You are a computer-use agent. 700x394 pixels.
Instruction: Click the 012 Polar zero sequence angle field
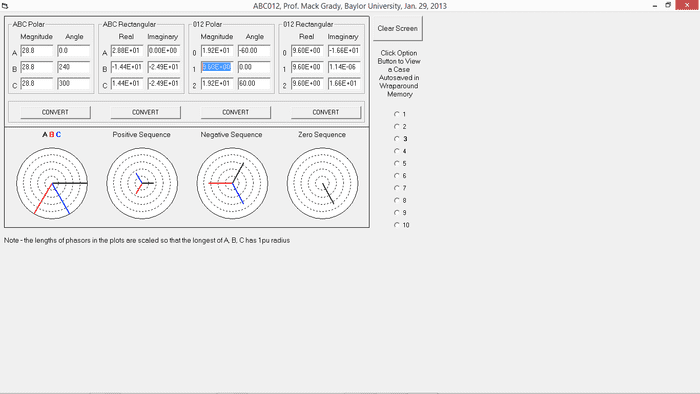click(x=254, y=51)
